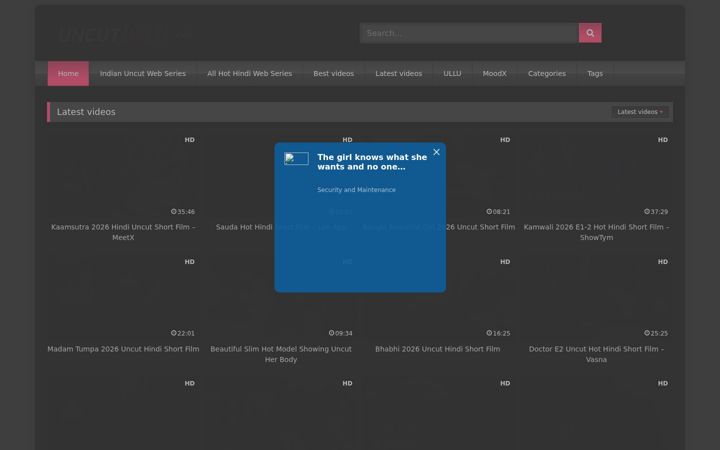The image size is (720, 450).
Task: Go to Latest videos in navigation bar
Action: click(399, 73)
